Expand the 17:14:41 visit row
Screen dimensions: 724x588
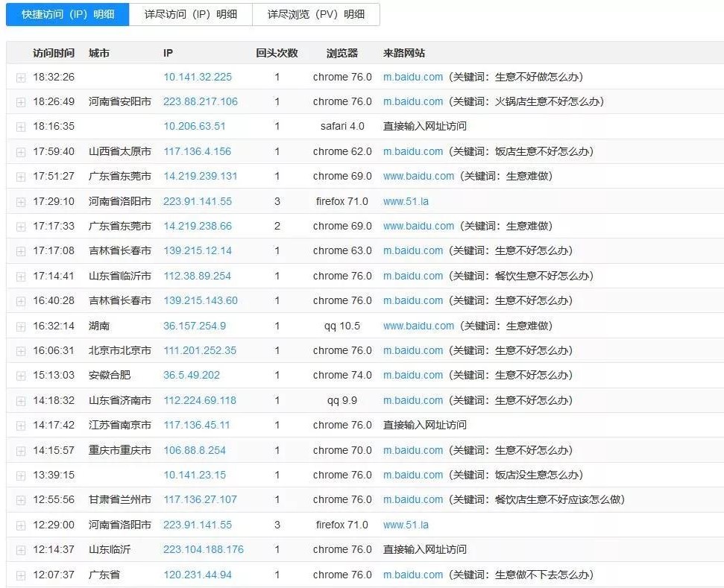point(21,276)
